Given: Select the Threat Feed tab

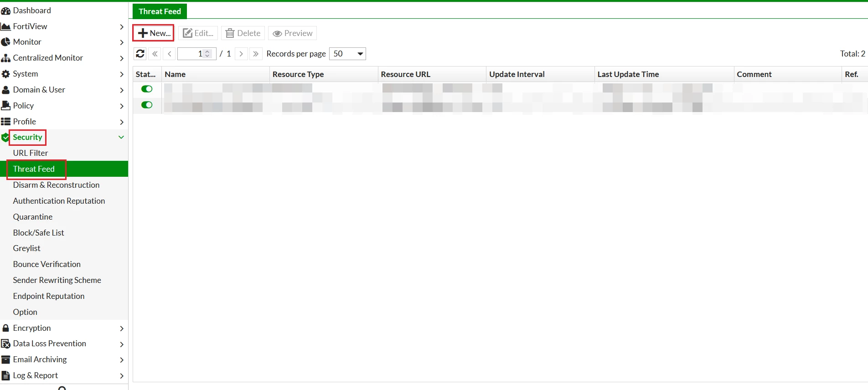Looking at the screenshot, I should click(x=160, y=11).
